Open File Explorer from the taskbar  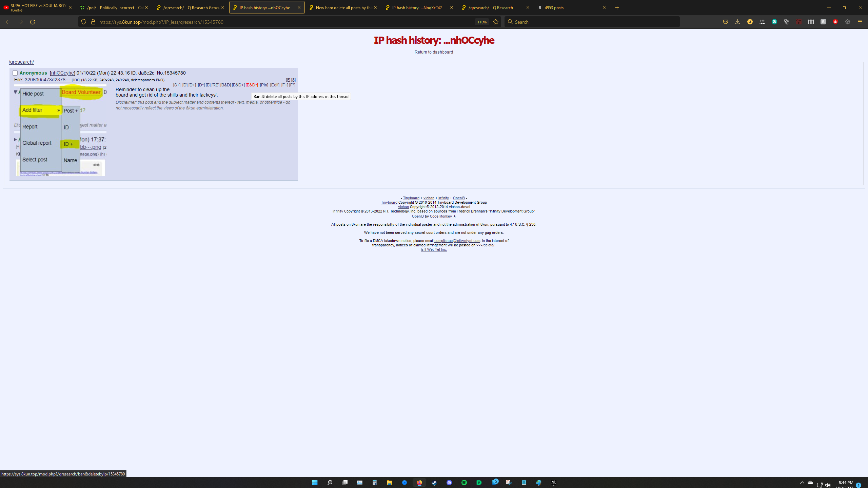coord(389,483)
